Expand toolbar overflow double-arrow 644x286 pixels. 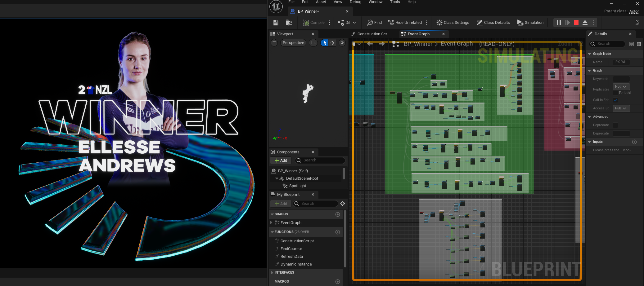(x=637, y=23)
